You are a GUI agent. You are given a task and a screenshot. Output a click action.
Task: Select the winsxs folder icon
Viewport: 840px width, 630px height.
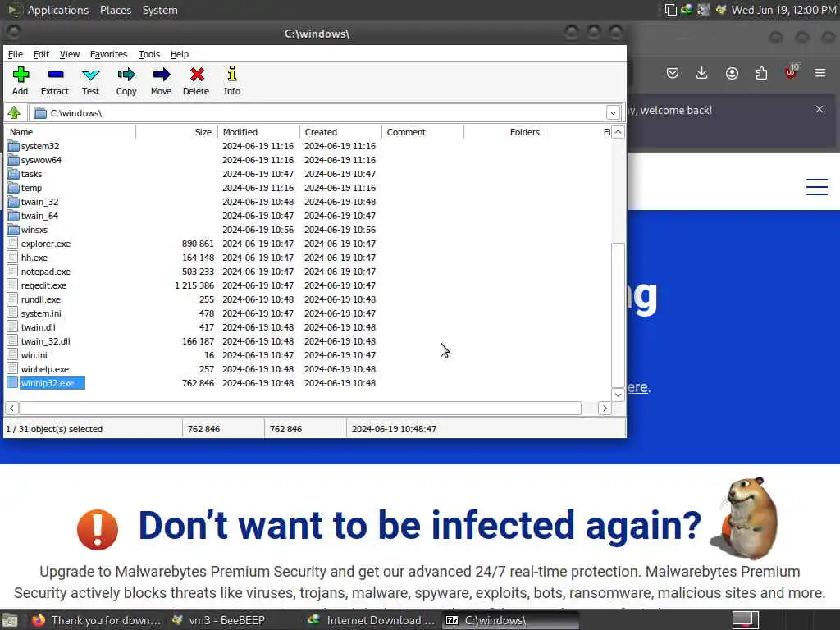tap(13, 230)
